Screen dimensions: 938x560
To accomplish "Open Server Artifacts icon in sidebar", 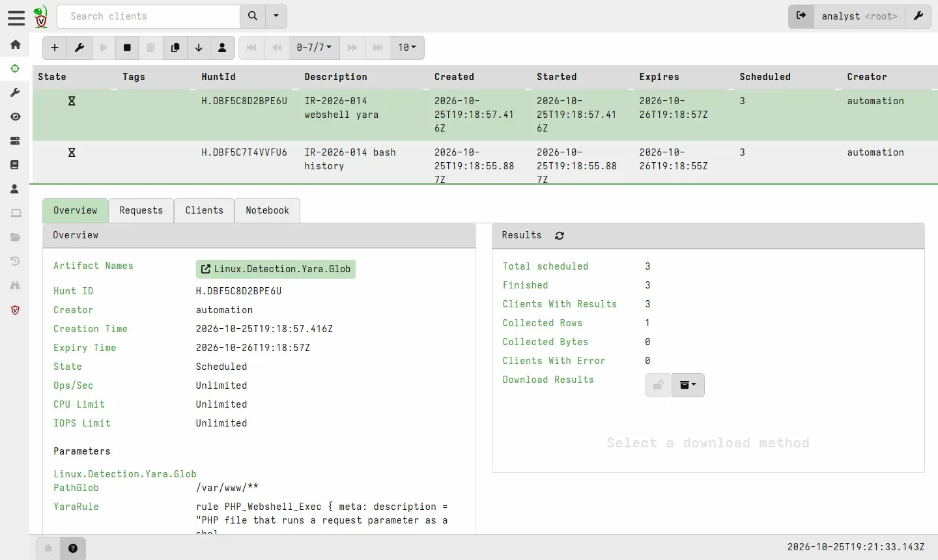I will pos(15,141).
